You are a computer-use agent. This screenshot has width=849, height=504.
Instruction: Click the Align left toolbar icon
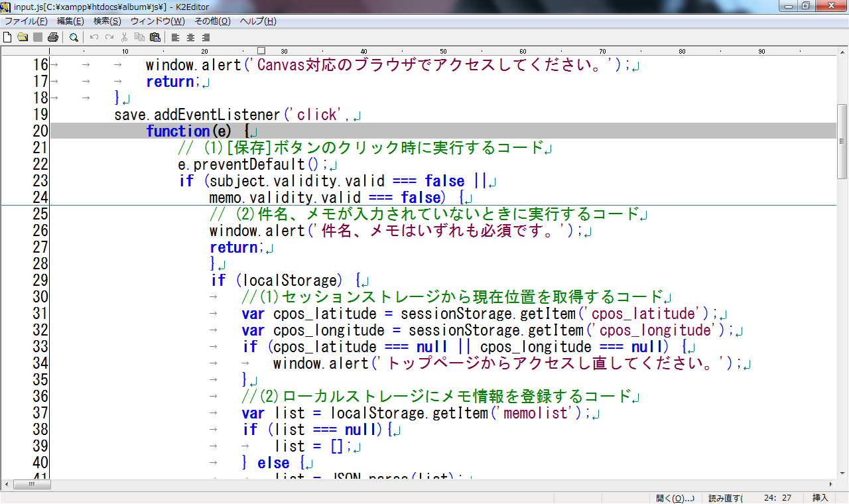(x=175, y=37)
